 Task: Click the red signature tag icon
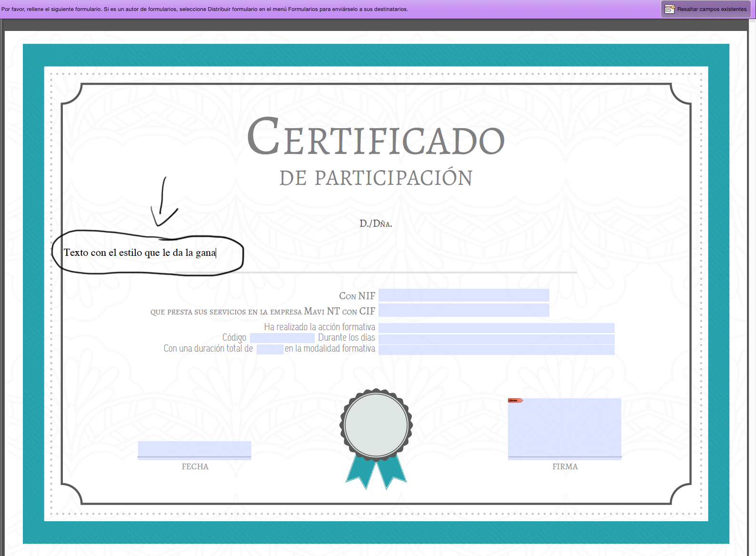click(515, 401)
